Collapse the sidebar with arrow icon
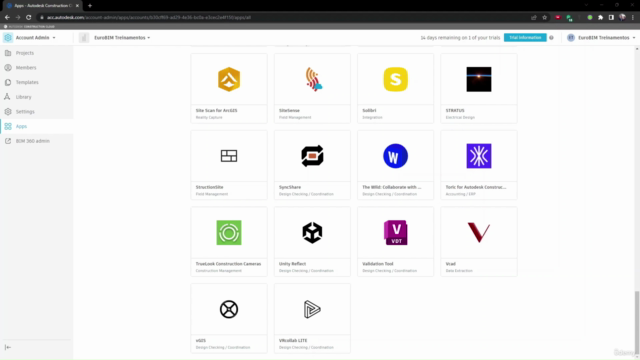 (x=8, y=347)
